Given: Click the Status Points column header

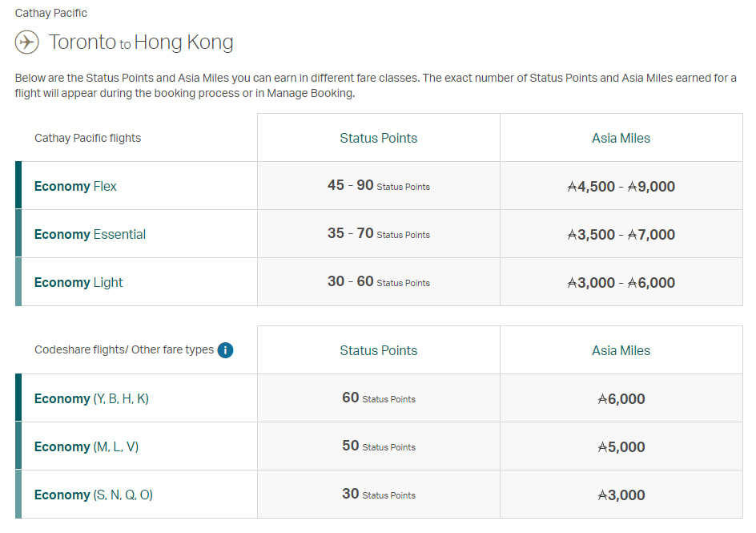Looking at the screenshot, I should 378,137.
